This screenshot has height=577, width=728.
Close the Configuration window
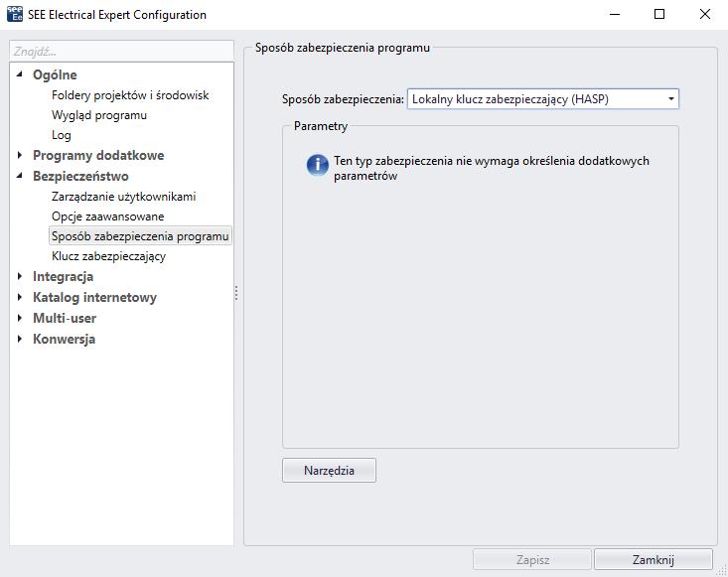(x=704, y=14)
